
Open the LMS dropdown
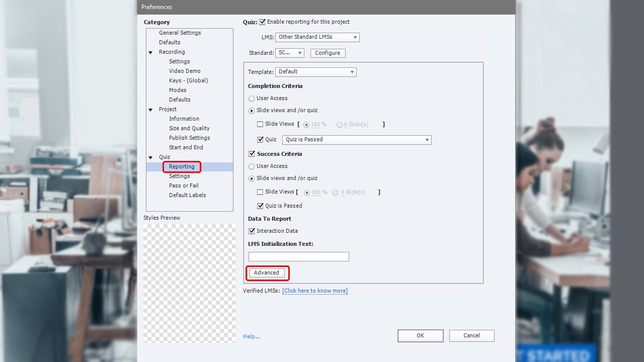(x=317, y=37)
